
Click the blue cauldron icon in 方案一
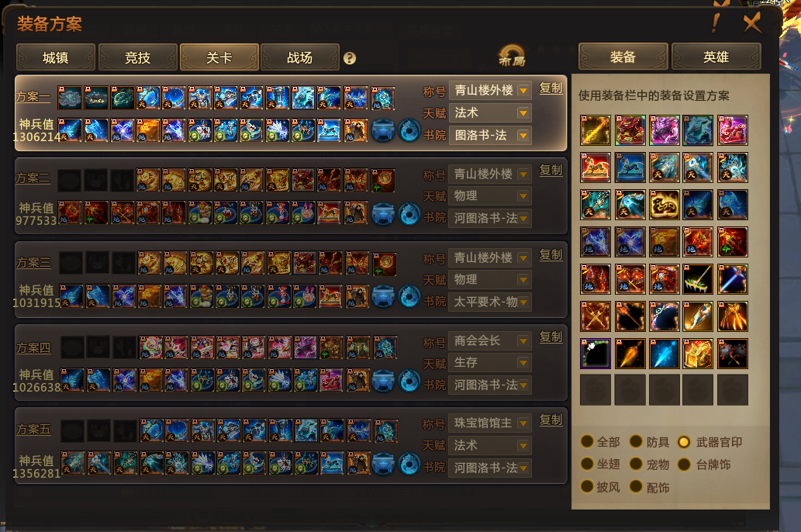tap(383, 130)
